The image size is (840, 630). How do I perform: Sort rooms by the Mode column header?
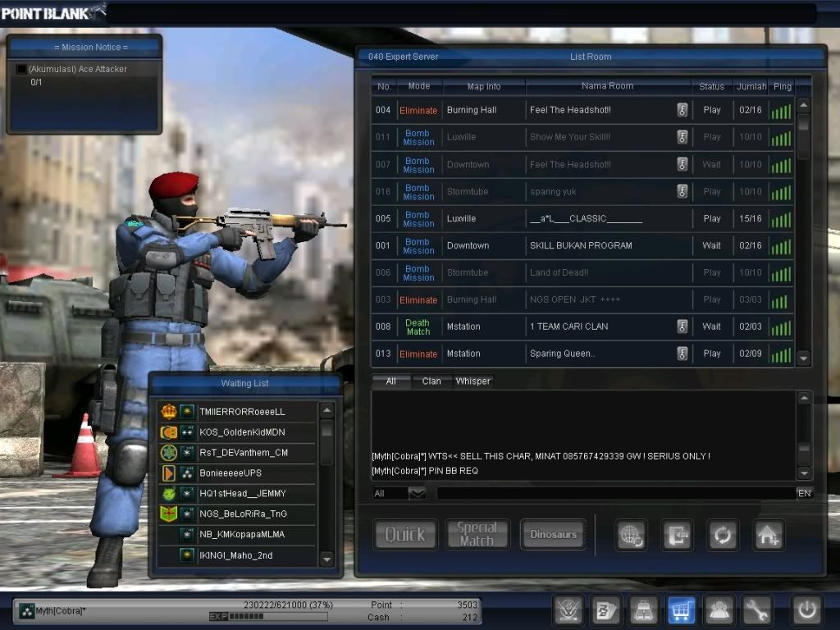419,86
